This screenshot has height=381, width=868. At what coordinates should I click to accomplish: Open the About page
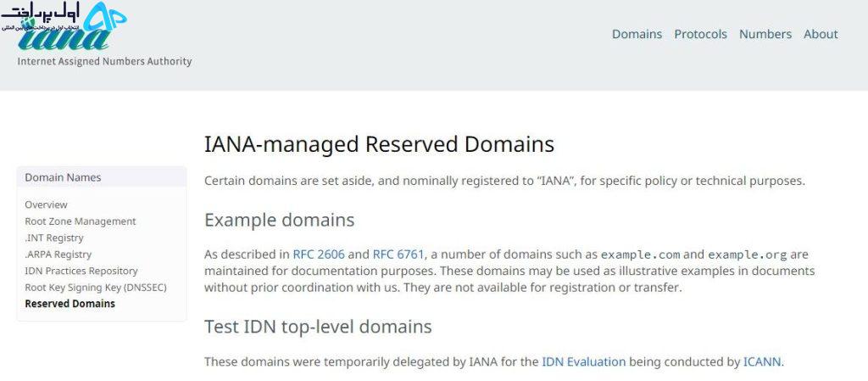(x=821, y=34)
